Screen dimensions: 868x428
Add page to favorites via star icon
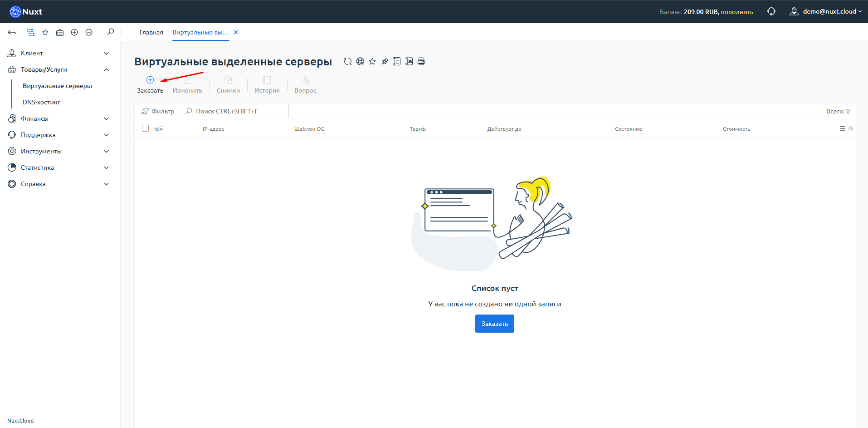click(372, 61)
